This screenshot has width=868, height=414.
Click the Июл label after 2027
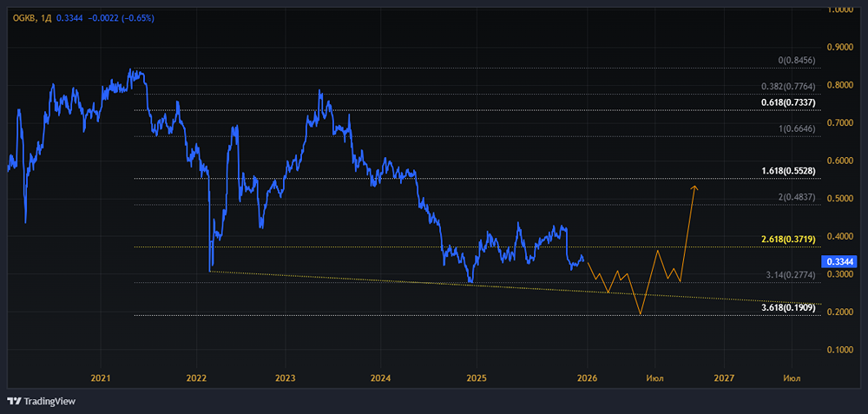pos(792,378)
